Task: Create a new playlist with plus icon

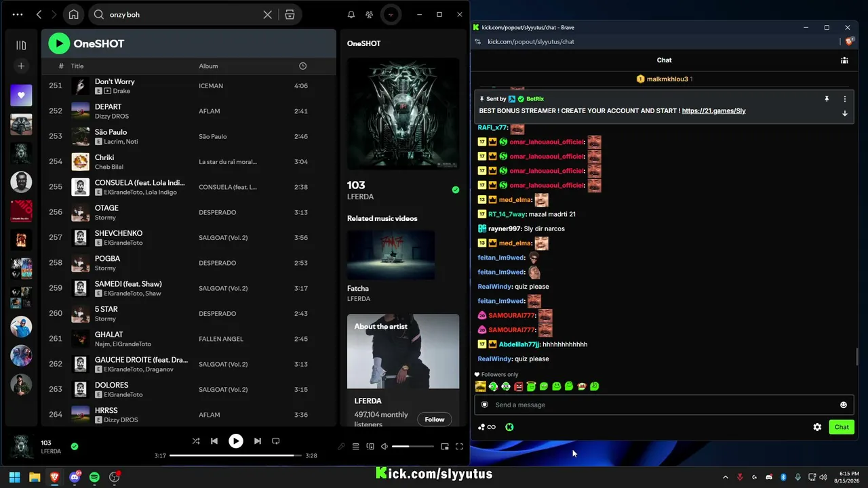Action: 21,66
